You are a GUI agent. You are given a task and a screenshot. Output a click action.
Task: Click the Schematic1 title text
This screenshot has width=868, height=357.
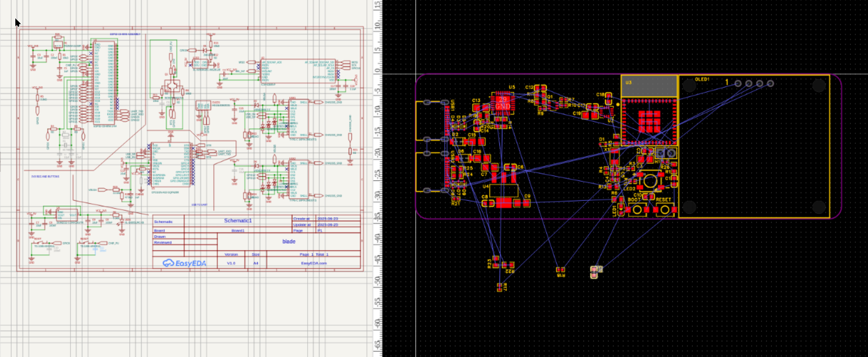[238, 221]
